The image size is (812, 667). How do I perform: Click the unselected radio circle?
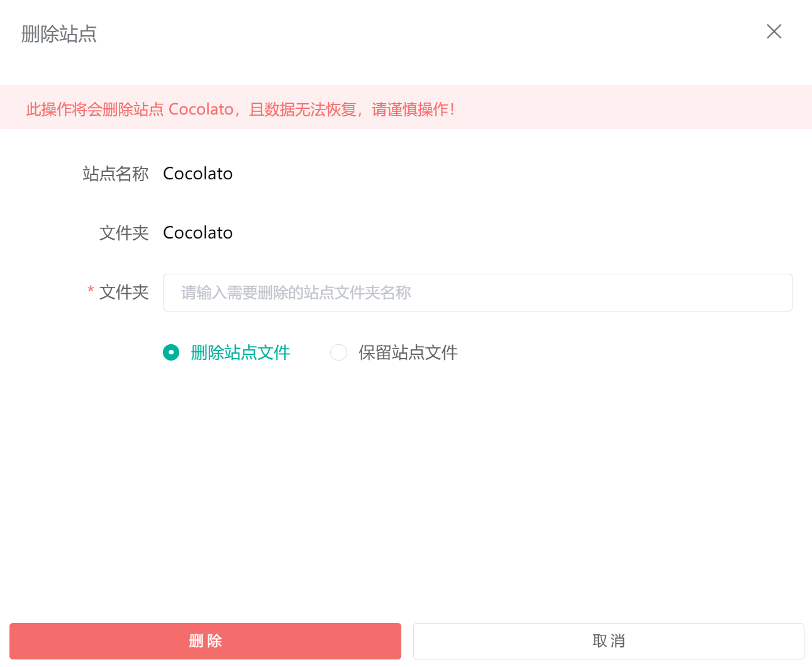coord(339,352)
